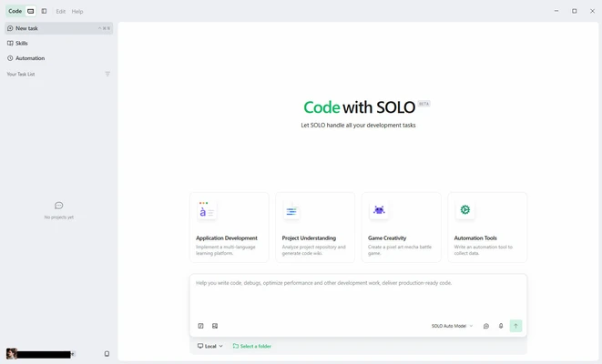The image size is (602, 364).
Task: Click 'Let SOLO handle all your development tasks' text
Action: [x=358, y=125]
